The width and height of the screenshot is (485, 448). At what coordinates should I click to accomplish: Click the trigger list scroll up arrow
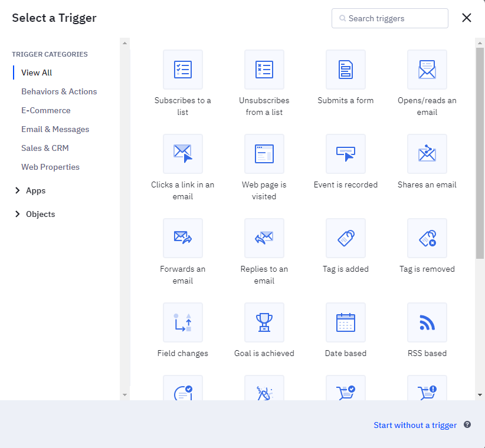480,43
